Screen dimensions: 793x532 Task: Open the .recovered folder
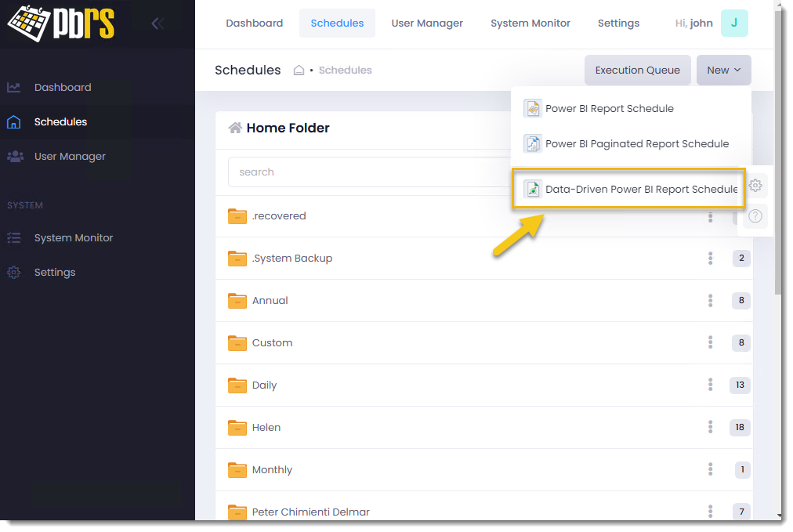coord(279,216)
